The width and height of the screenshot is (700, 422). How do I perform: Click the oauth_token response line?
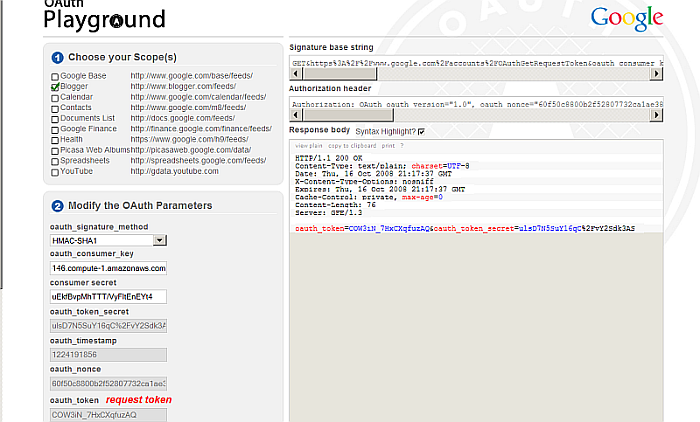tap(465, 229)
